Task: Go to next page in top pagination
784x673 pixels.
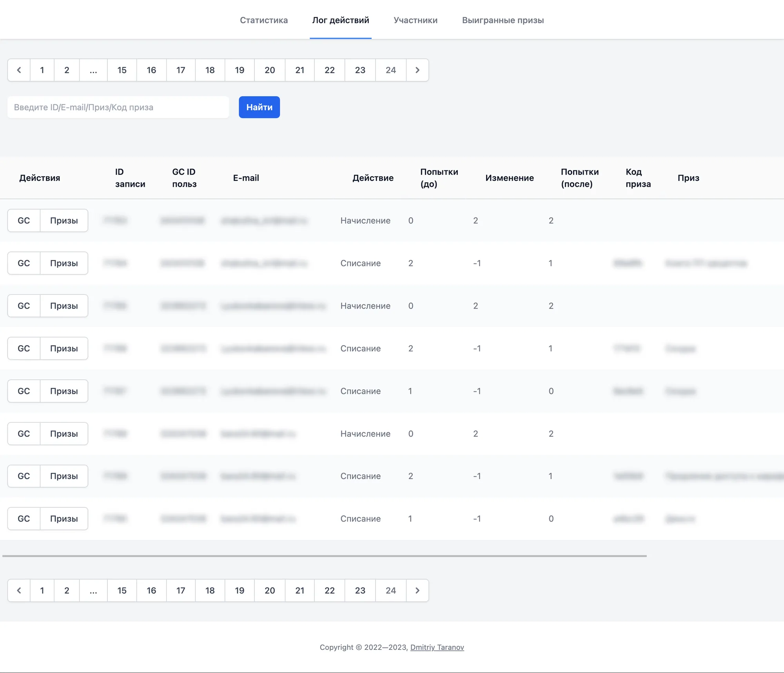Action: (417, 70)
